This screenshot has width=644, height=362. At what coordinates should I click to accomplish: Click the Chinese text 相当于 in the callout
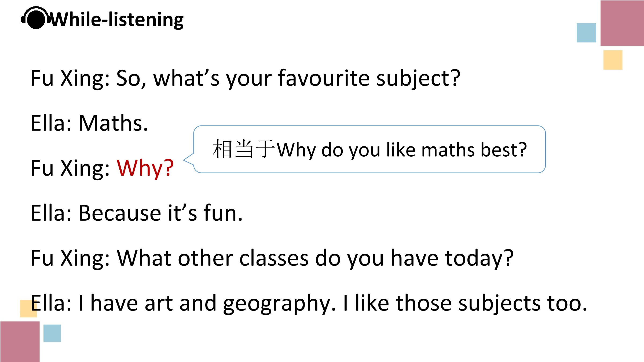pos(244,149)
